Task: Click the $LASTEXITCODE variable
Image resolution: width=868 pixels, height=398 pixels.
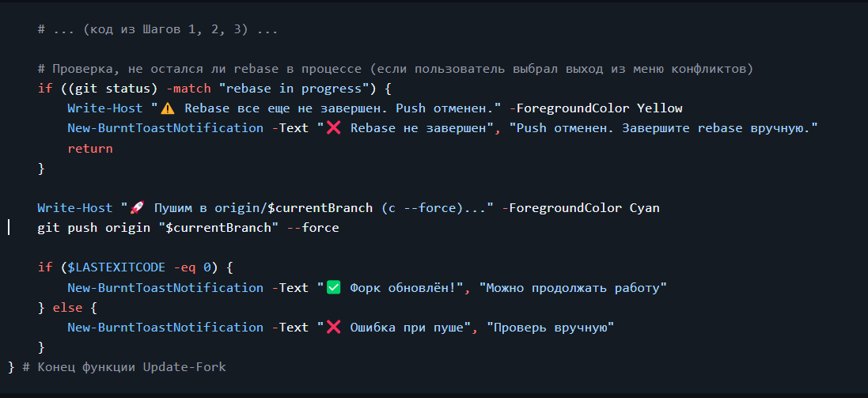Action: pos(116,267)
